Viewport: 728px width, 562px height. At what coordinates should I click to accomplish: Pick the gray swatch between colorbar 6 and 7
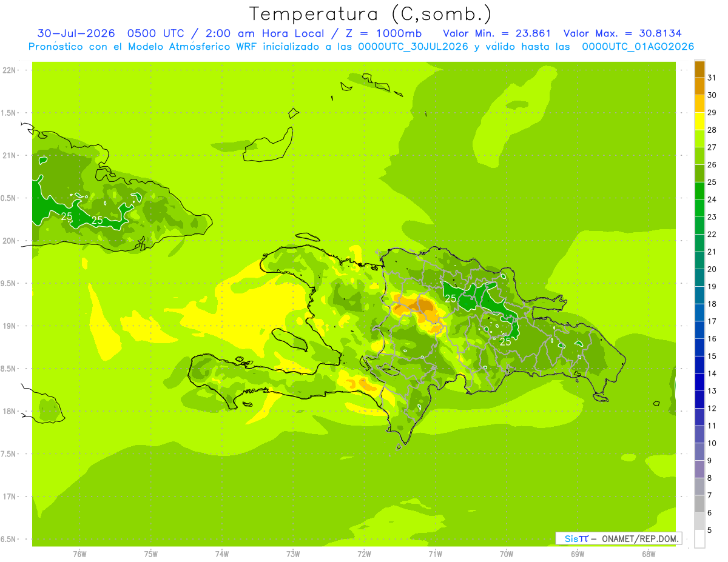point(699,504)
